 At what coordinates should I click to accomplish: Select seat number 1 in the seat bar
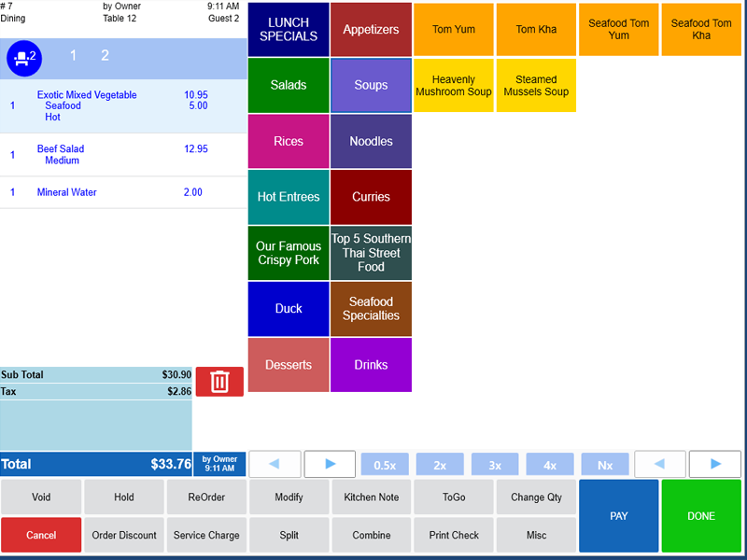(x=74, y=56)
